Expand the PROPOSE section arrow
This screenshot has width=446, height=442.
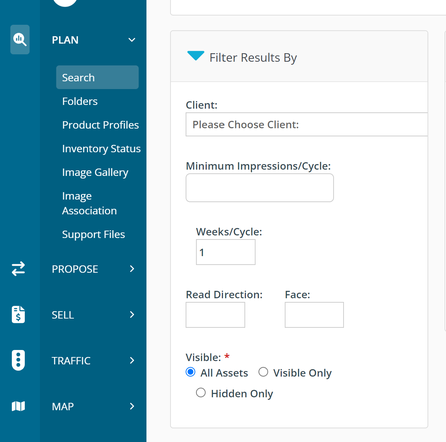coord(132,269)
